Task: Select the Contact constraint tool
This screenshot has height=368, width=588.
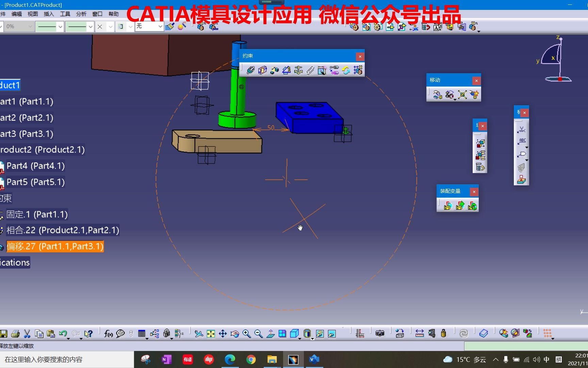Action: (263, 70)
